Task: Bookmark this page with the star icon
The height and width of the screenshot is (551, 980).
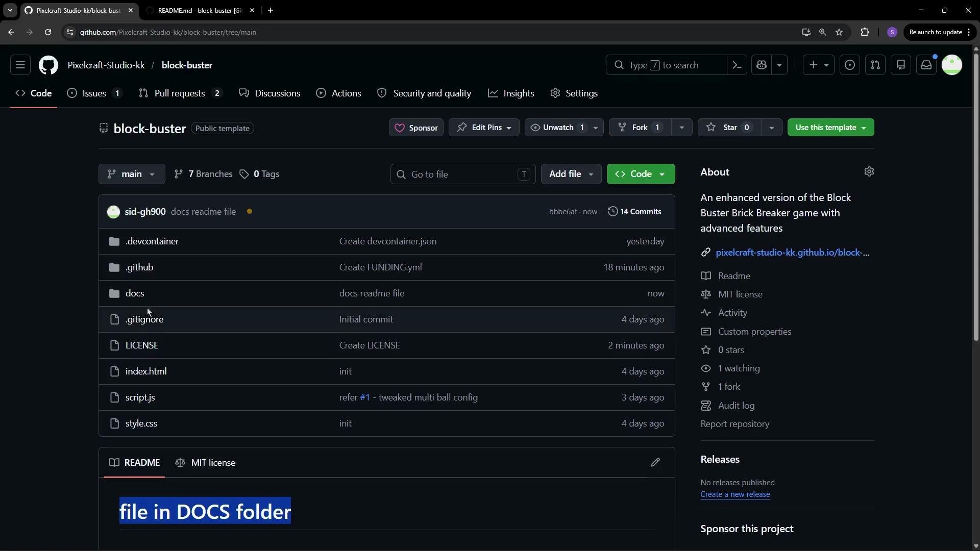Action: point(839,32)
